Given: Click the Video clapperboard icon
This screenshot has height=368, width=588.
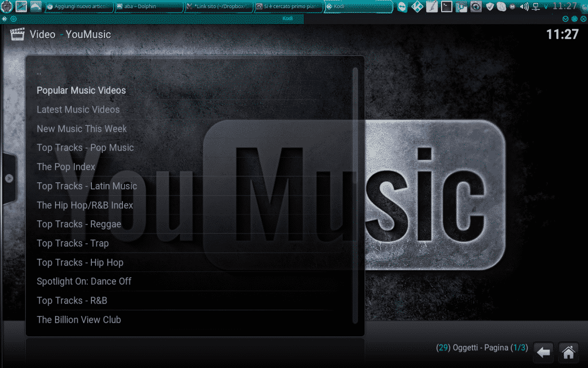Looking at the screenshot, I should point(17,34).
